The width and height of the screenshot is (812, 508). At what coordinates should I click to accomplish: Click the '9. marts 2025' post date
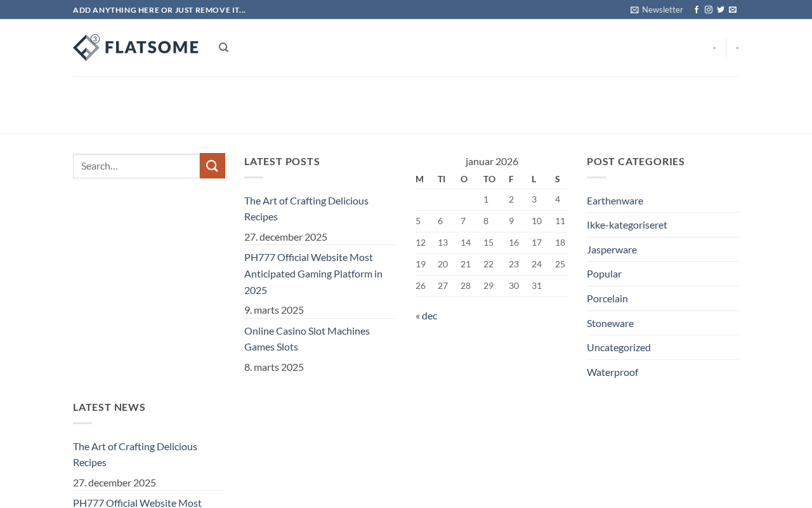pos(274,310)
